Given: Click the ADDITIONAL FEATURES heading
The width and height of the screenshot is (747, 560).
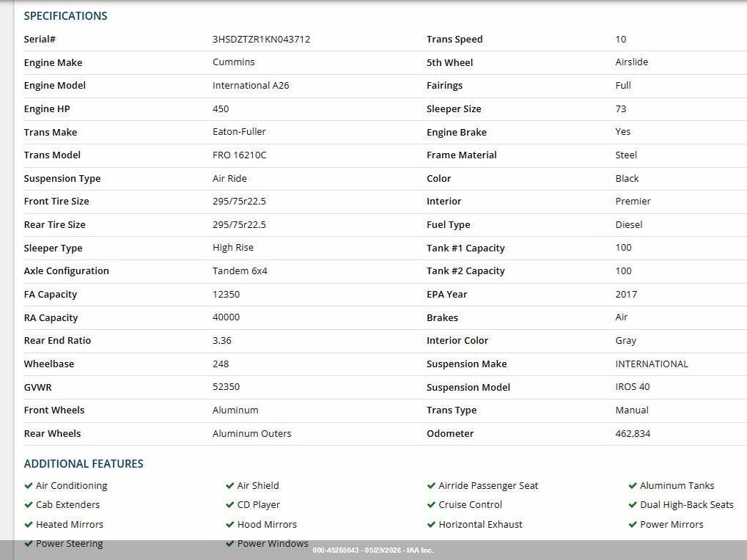Looking at the screenshot, I should coord(84,464).
